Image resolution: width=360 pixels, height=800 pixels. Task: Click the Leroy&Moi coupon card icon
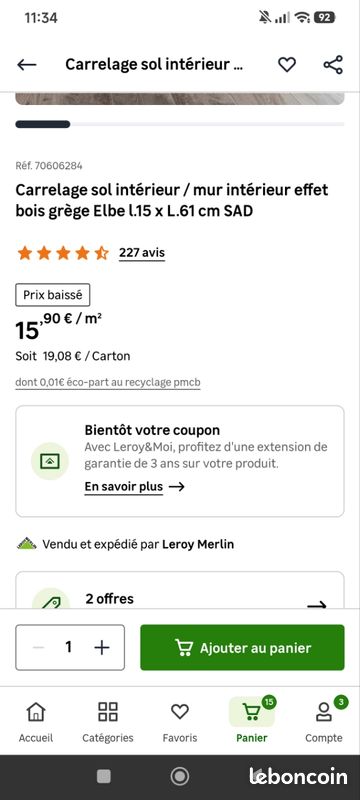pos(50,461)
